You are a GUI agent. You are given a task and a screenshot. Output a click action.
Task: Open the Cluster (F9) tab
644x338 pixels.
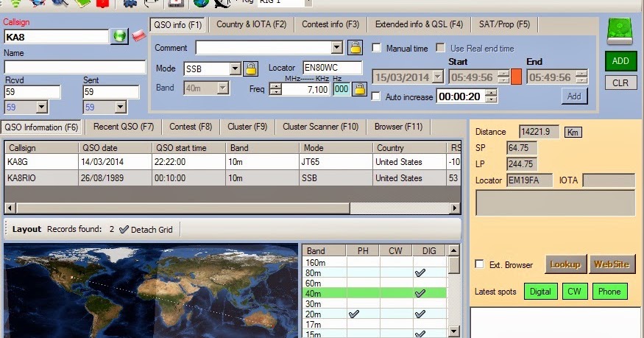pyautogui.click(x=247, y=127)
